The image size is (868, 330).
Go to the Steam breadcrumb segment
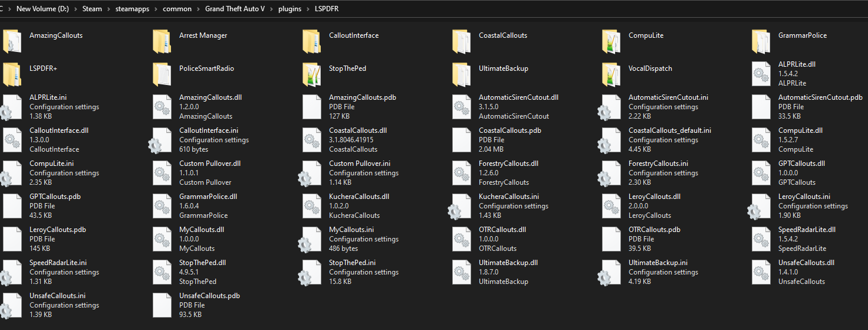pyautogui.click(x=92, y=9)
